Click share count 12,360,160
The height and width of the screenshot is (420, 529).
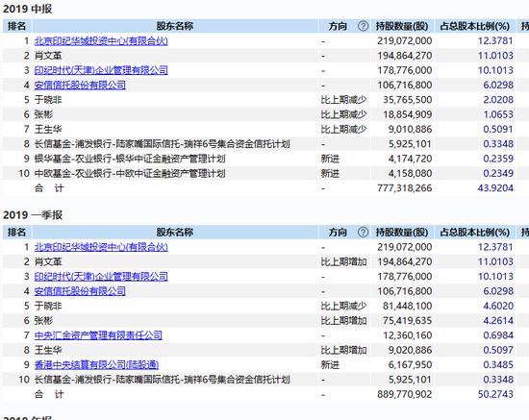pyautogui.click(x=407, y=335)
